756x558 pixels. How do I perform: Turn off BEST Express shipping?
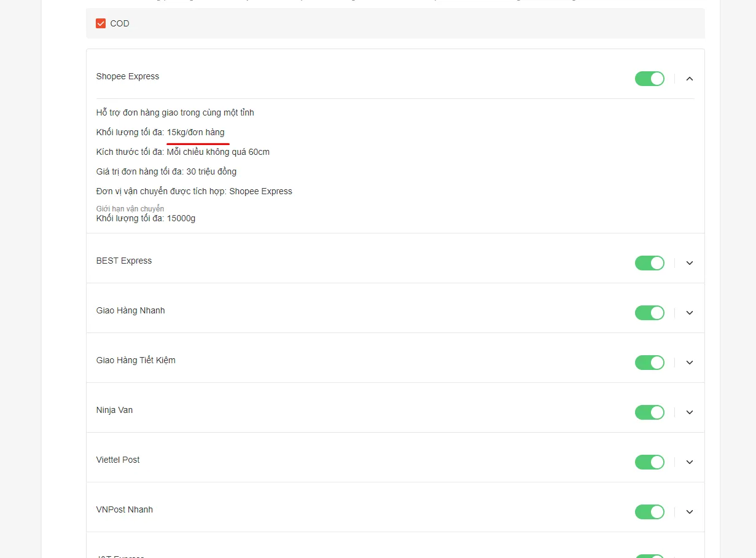(x=650, y=263)
